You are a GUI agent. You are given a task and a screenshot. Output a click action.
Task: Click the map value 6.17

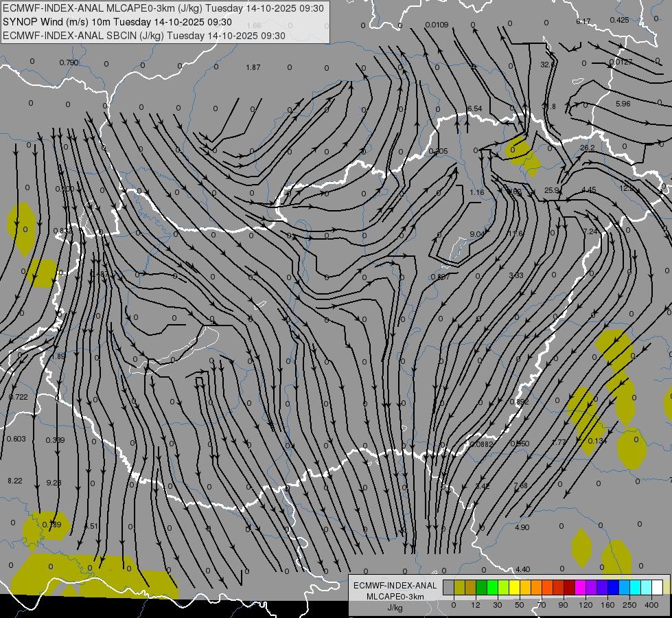click(583, 21)
